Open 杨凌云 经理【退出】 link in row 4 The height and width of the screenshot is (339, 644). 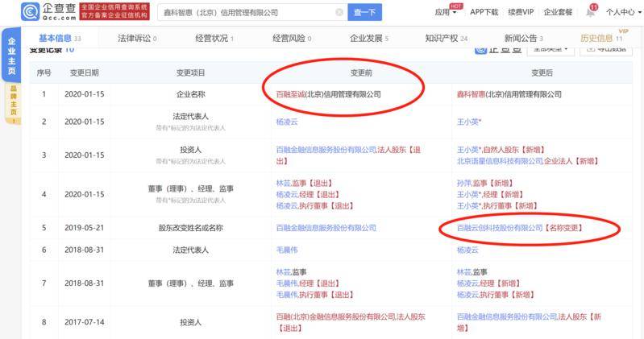coord(308,195)
